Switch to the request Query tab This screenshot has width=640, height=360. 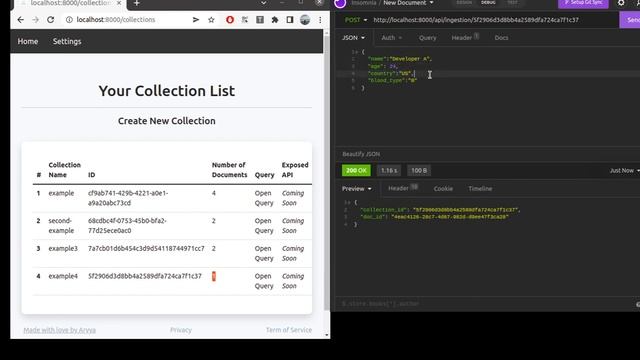[427, 38]
